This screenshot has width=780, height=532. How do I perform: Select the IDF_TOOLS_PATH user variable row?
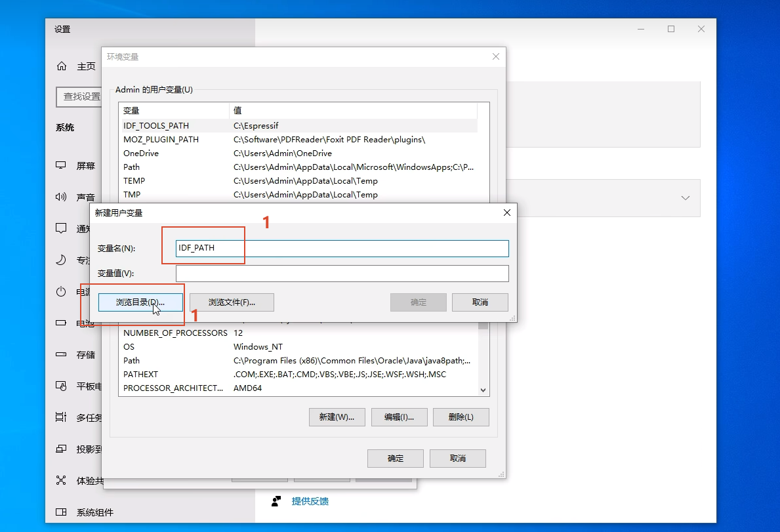(298, 126)
